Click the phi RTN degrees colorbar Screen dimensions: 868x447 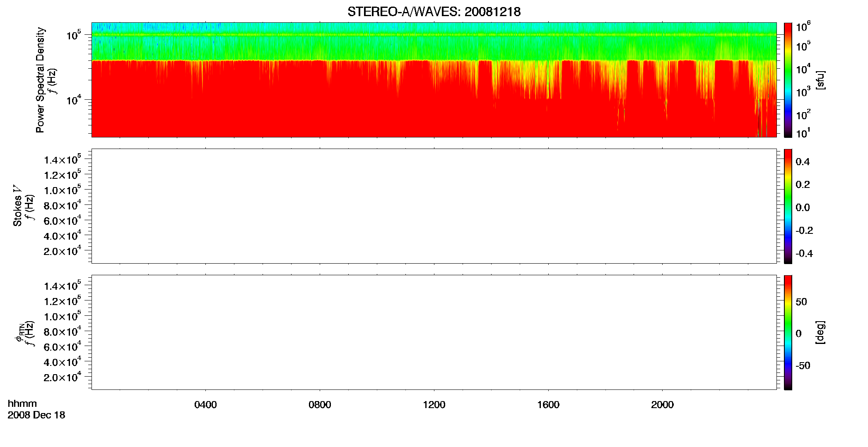pos(788,332)
